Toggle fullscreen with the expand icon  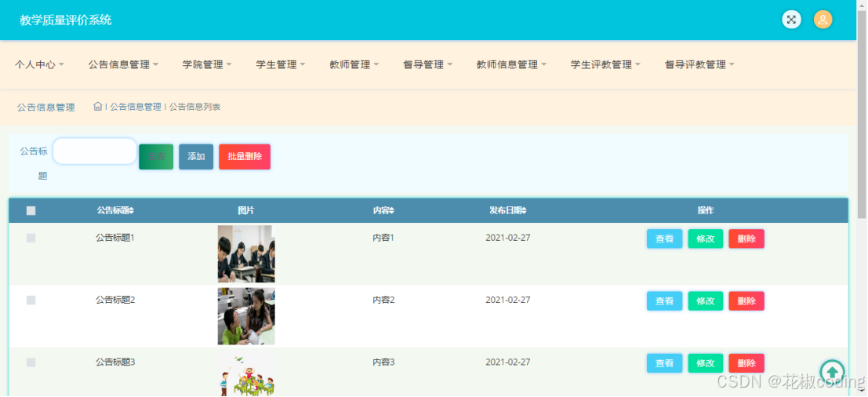pos(791,20)
